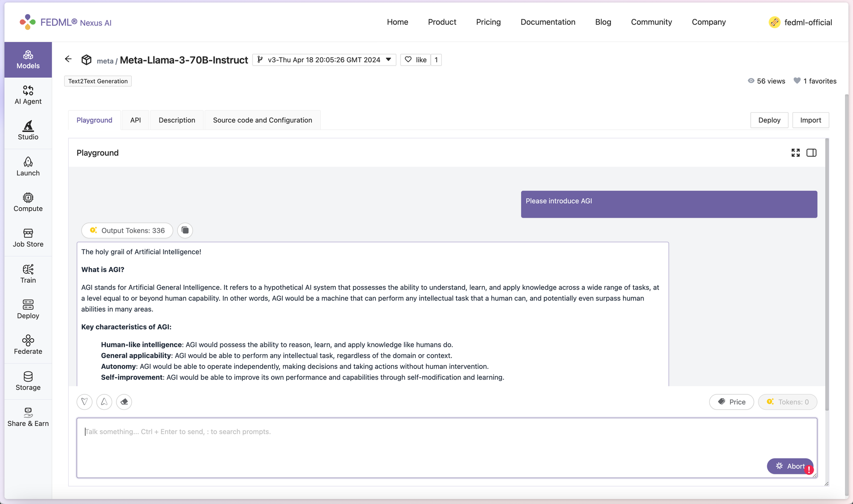Viewport: 853px width, 504px height.
Task: Click the thumbs-down style downvote icon
Action: [x=84, y=402]
